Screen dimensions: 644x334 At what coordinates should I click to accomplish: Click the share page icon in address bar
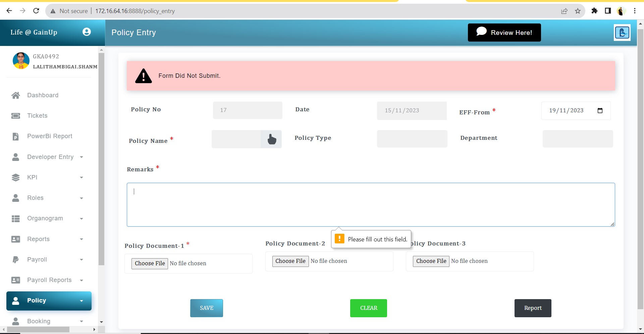click(564, 11)
